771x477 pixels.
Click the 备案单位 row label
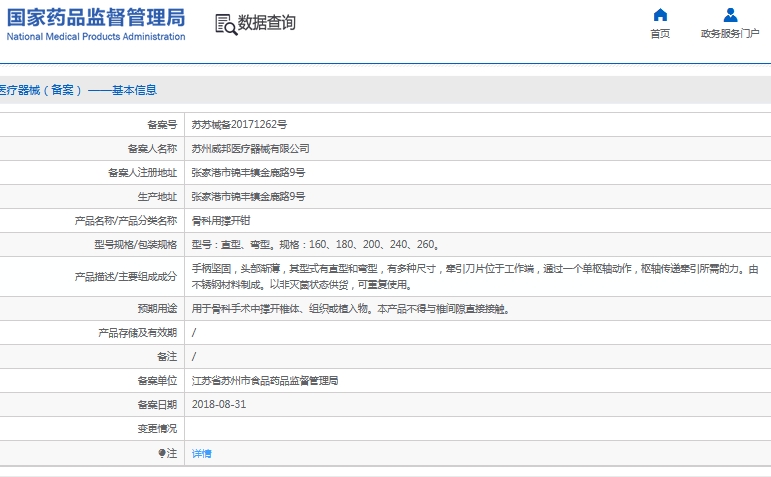(157, 381)
